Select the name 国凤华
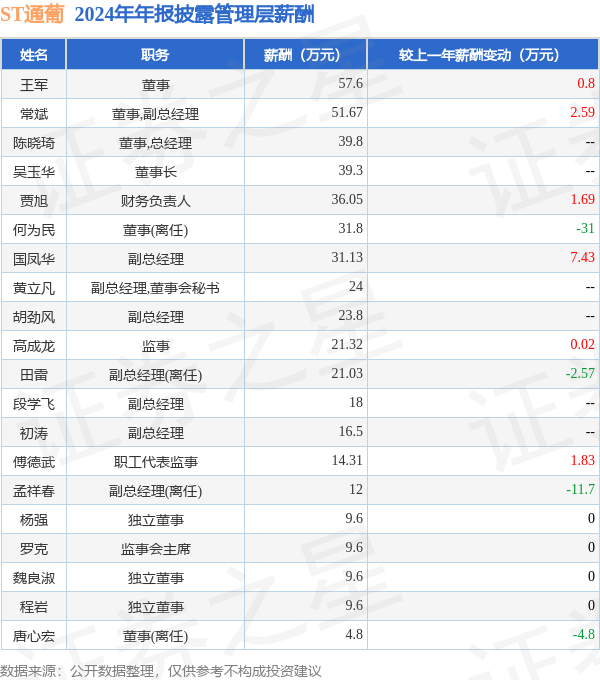Viewport: 600px width, 680px height. [34, 259]
